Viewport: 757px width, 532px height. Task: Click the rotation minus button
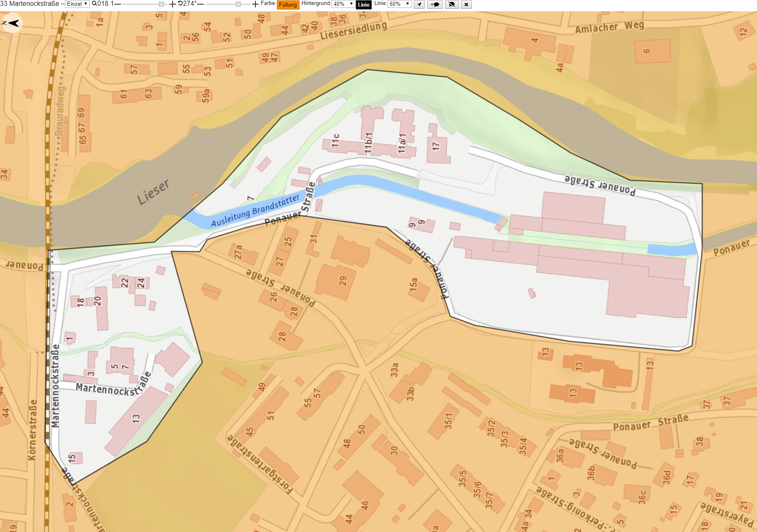click(200, 4)
